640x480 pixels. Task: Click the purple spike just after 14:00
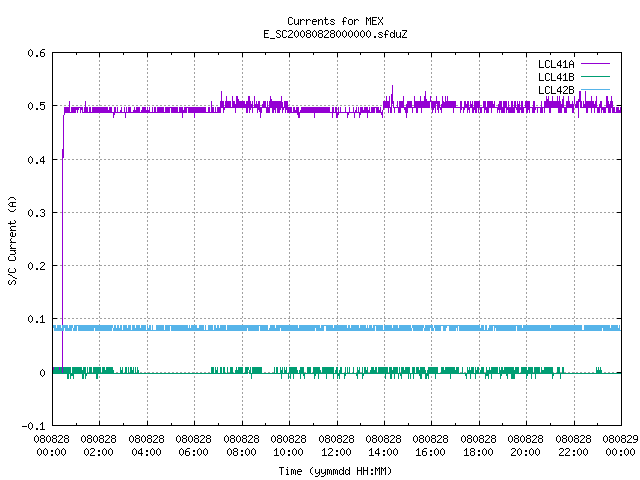tap(393, 94)
